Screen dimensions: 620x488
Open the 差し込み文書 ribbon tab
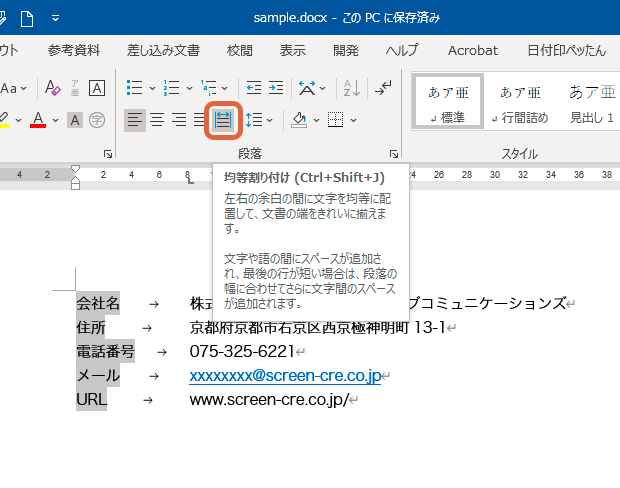click(163, 51)
